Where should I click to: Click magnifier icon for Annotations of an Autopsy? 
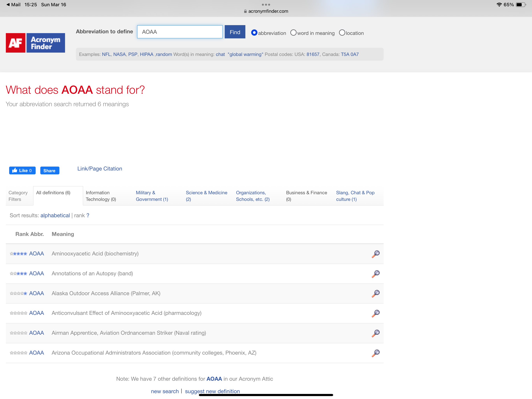click(x=375, y=274)
